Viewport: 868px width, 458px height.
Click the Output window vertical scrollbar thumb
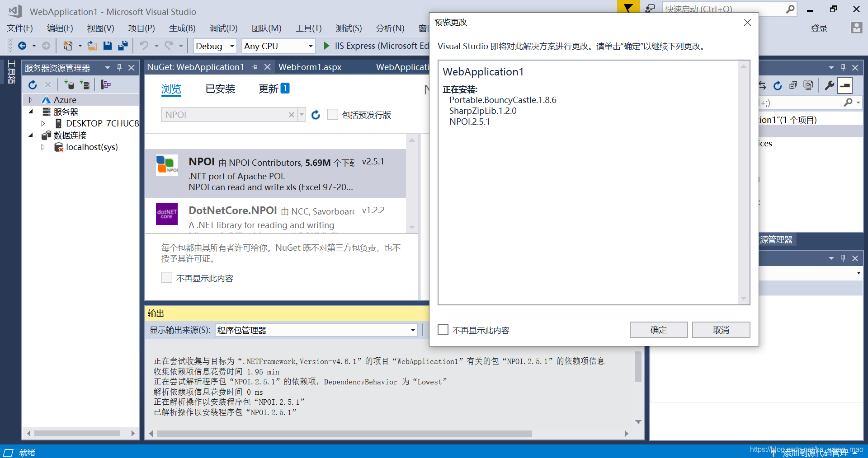coord(638,366)
